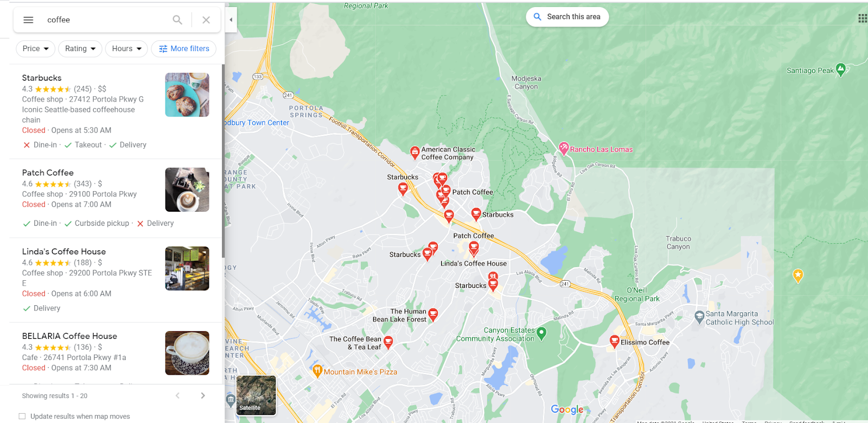The height and width of the screenshot is (423, 868).
Task: Open the Hours filter dropdown
Action: 126,49
